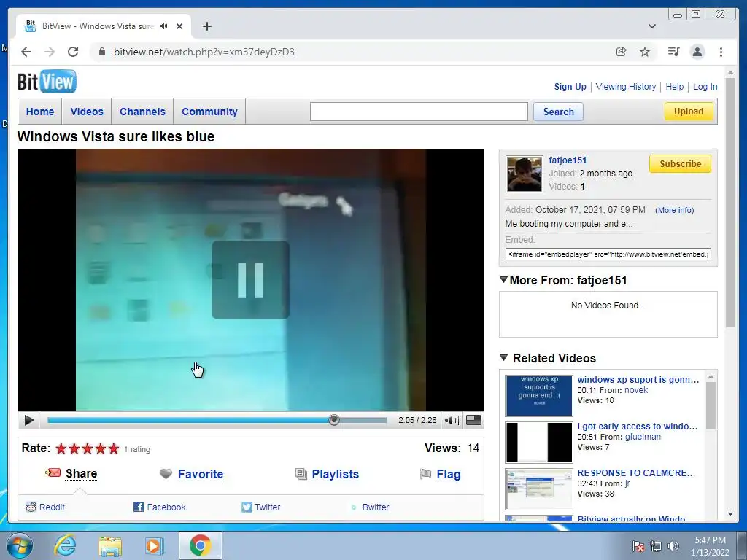Reload the page with the refresh icon
Viewport: 747px width, 560px height.
[x=73, y=52]
